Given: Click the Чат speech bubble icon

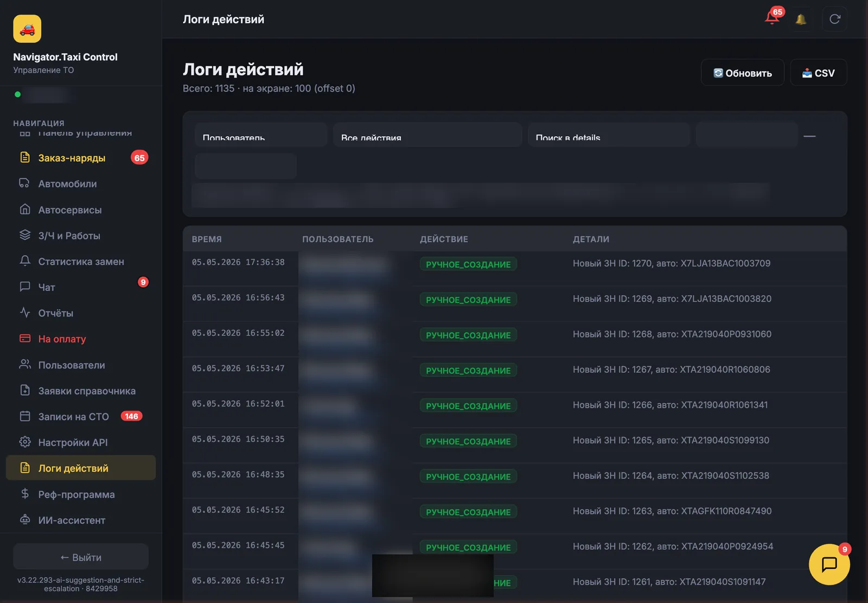Looking at the screenshot, I should (x=25, y=287).
